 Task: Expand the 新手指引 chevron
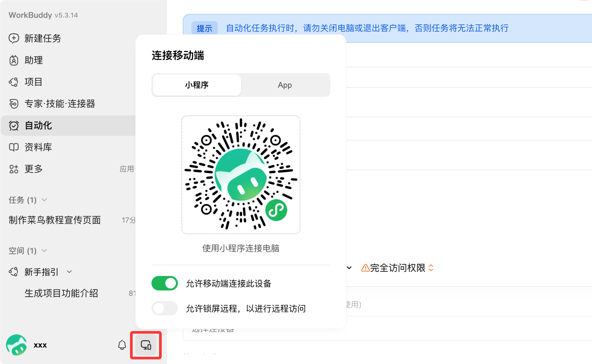tap(69, 272)
